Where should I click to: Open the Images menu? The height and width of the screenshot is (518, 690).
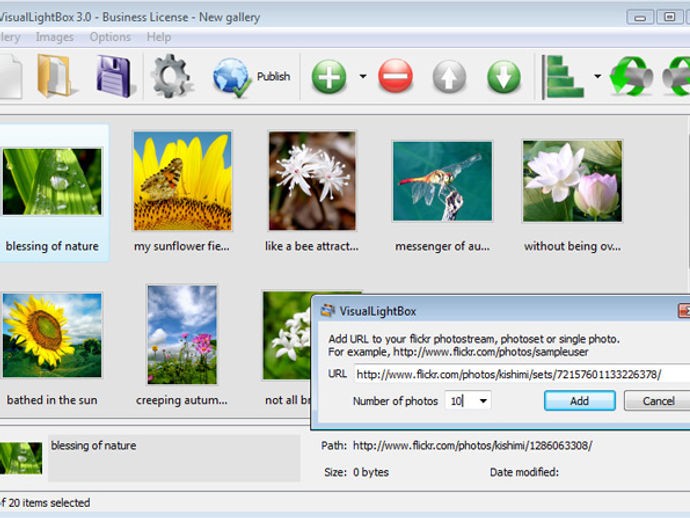coord(55,37)
